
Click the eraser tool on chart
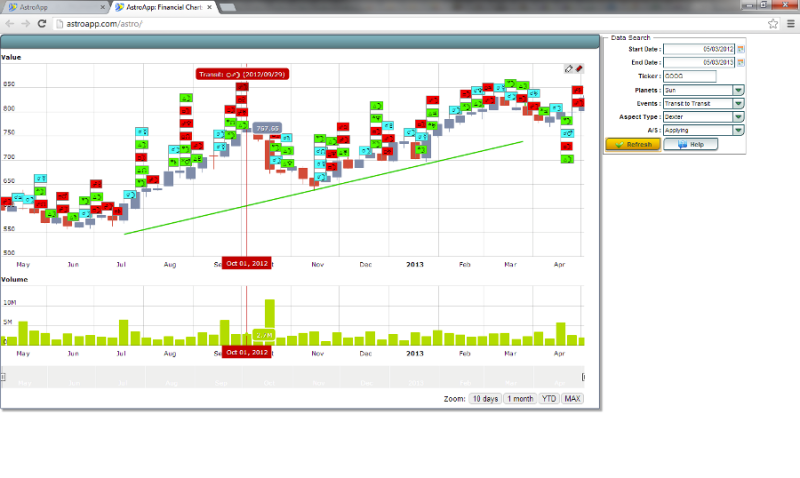[579, 69]
